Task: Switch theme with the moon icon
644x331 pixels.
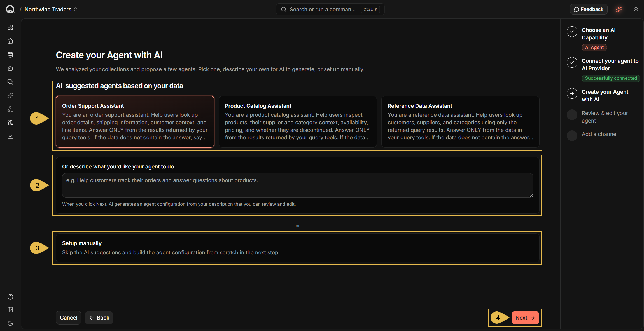Action: (10, 323)
